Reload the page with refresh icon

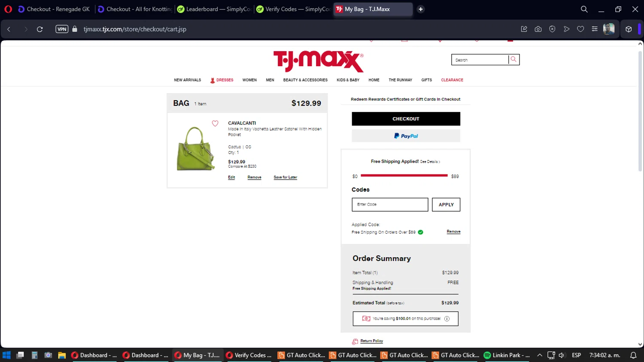tap(40, 29)
